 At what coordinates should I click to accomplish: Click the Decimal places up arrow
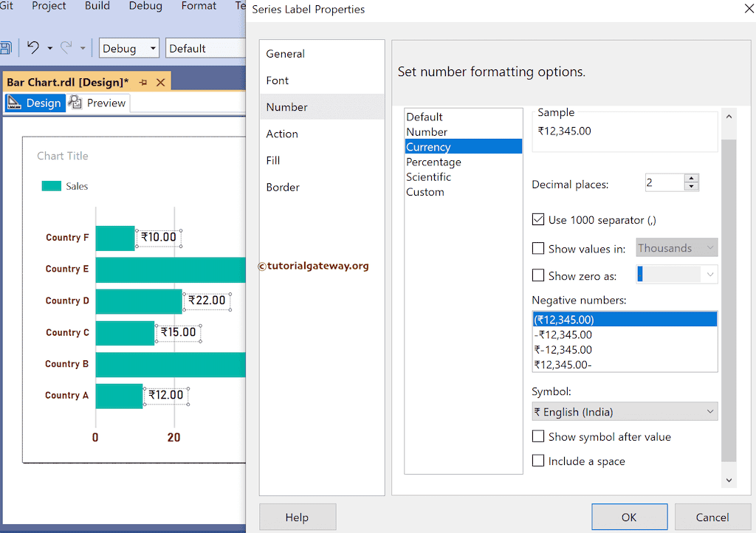[x=691, y=178]
